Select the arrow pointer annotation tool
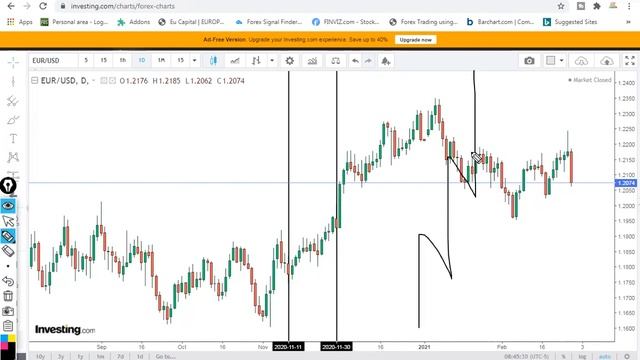The height and width of the screenshot is (360, 640). tap(8, 221)
